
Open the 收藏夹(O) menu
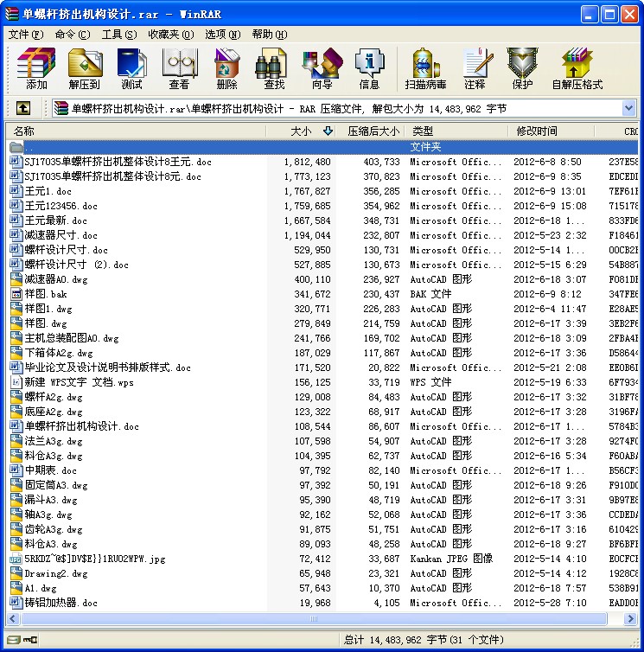tap(169, 35)
